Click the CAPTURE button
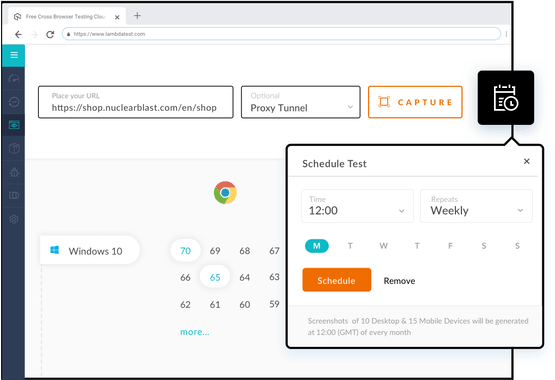The height and width of the screenshot is (380, 555). (x=415, y=102)
